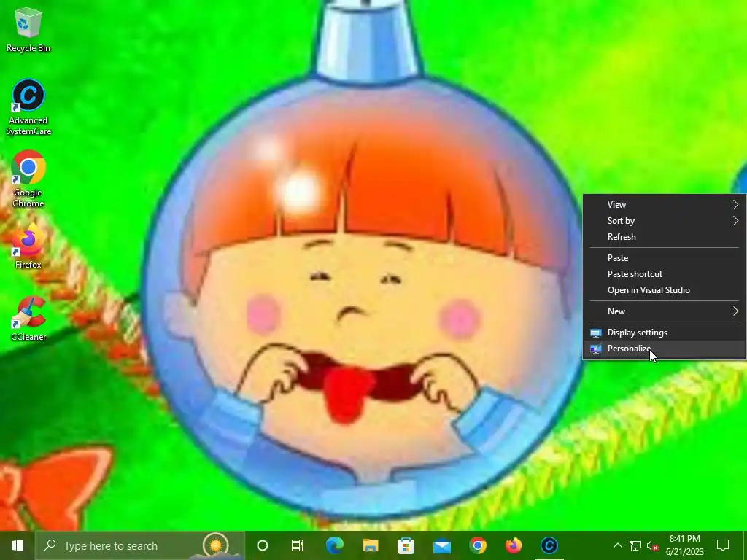
Task: Choose Personalize from the context menu
Action: [x=665, y=349]
